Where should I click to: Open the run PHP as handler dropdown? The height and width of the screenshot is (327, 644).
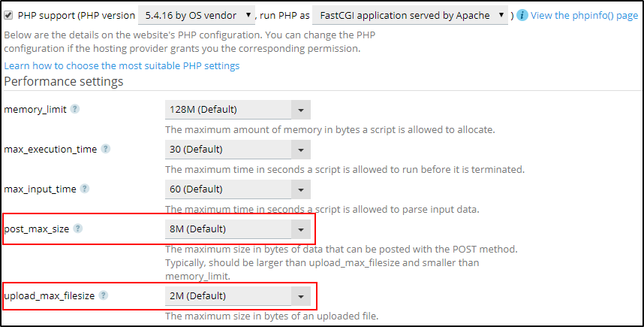[411, 15]
